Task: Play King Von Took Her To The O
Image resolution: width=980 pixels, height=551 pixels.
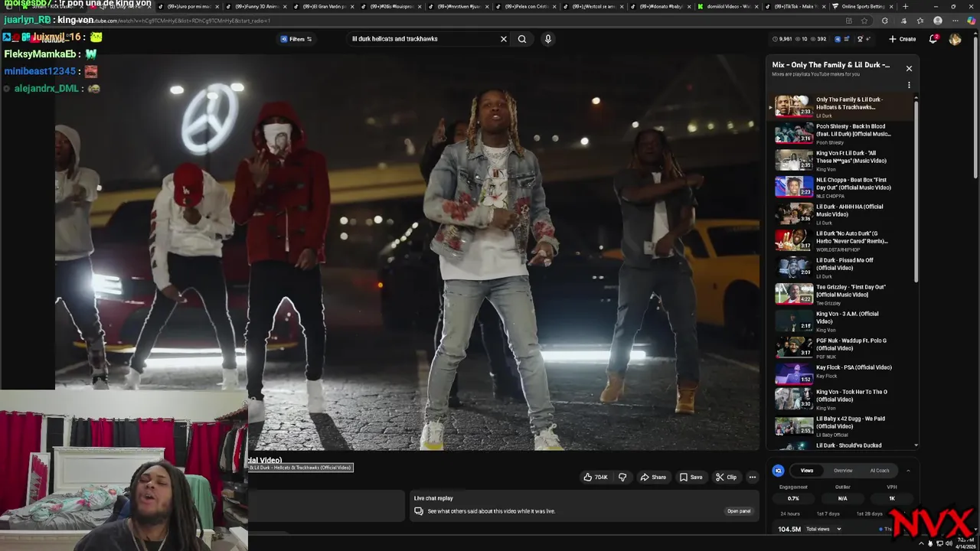Action: (842, 399)
